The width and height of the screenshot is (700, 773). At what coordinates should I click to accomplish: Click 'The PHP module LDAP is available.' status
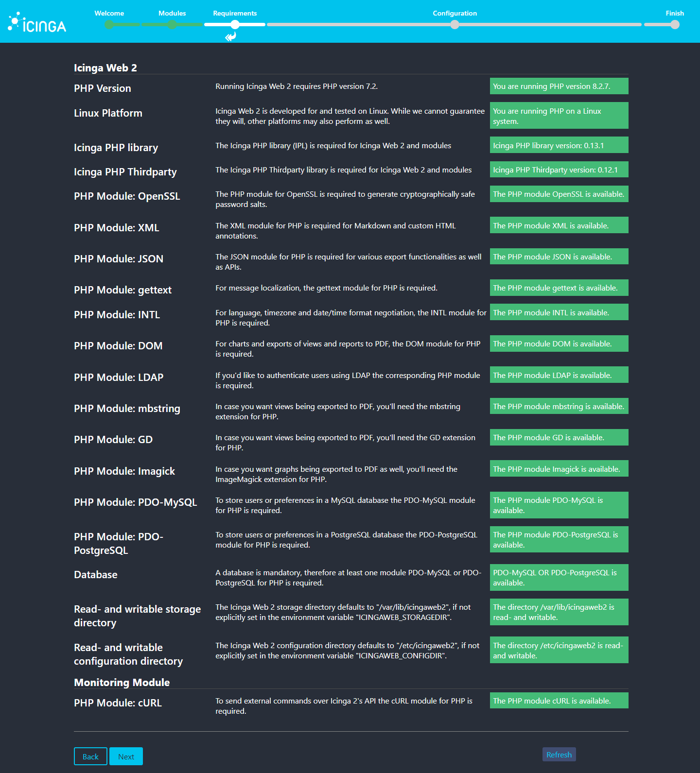559,375
